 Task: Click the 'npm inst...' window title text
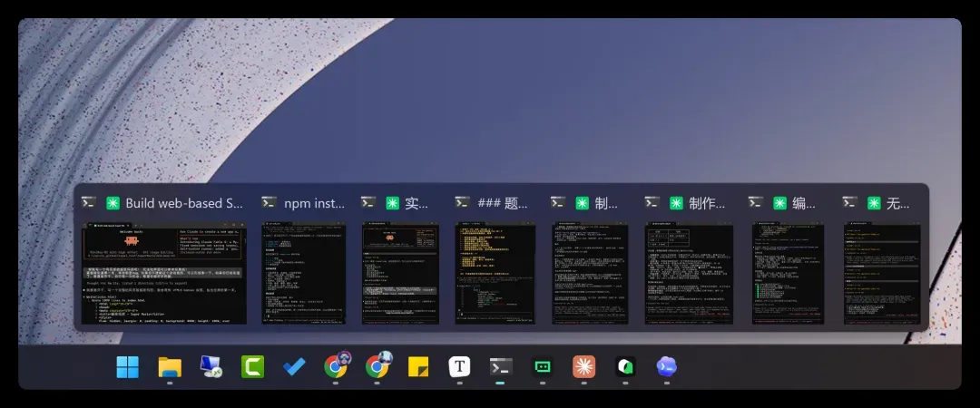coord(314,203)
